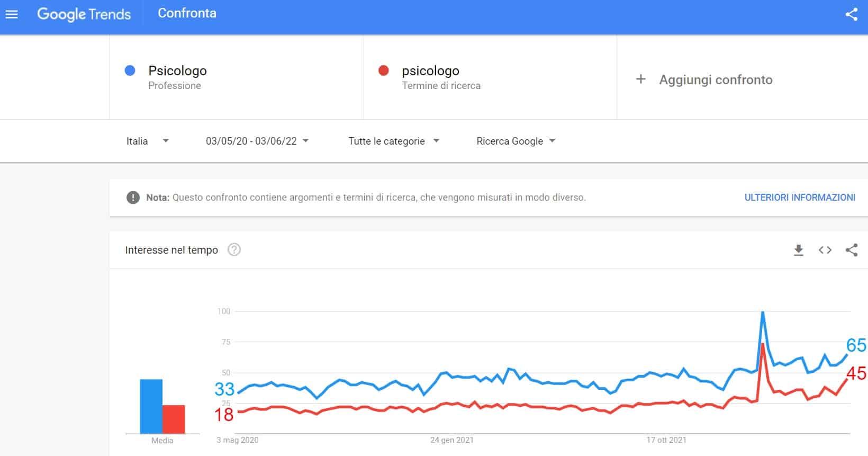Share the Interesse nel tempo chart

[x=851, y=250]
